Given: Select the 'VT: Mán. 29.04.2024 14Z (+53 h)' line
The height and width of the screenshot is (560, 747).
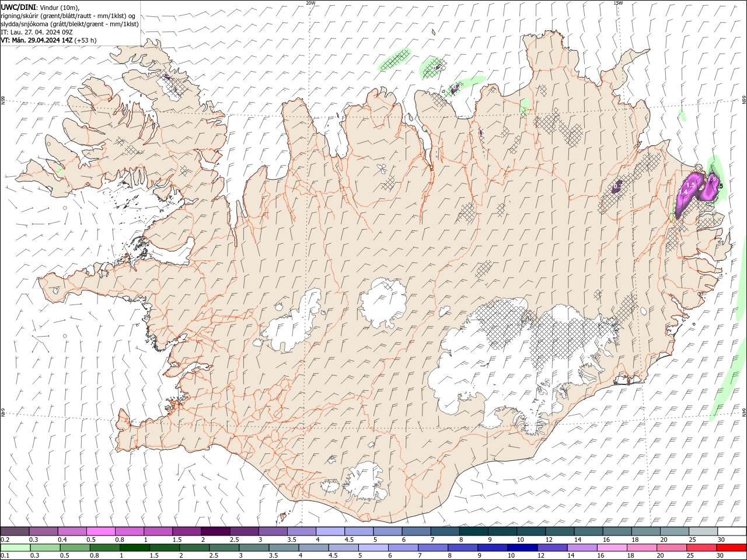Looking at the screenshot, I should (x=49, y=40).
